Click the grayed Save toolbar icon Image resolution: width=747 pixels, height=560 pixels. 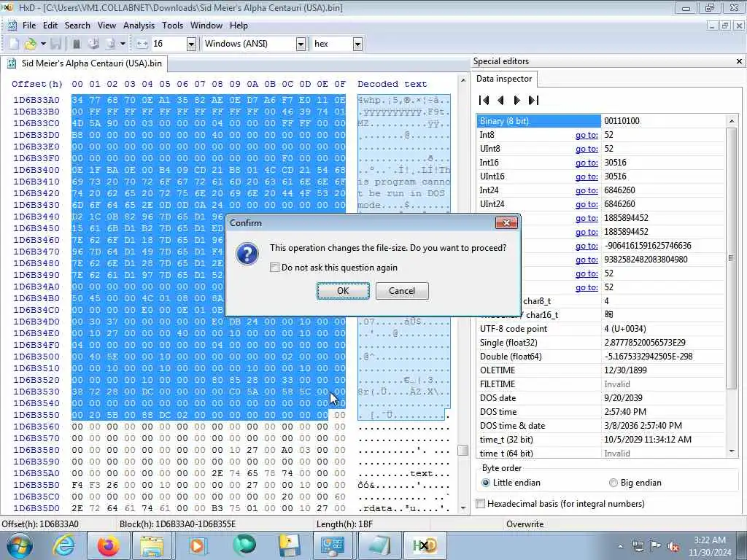tap(55, 44)
